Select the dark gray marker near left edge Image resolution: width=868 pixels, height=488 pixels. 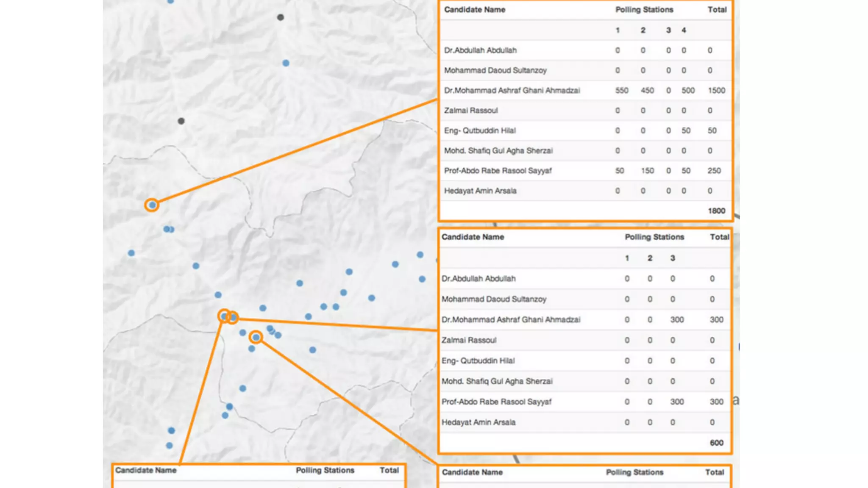tap(181, 121)
